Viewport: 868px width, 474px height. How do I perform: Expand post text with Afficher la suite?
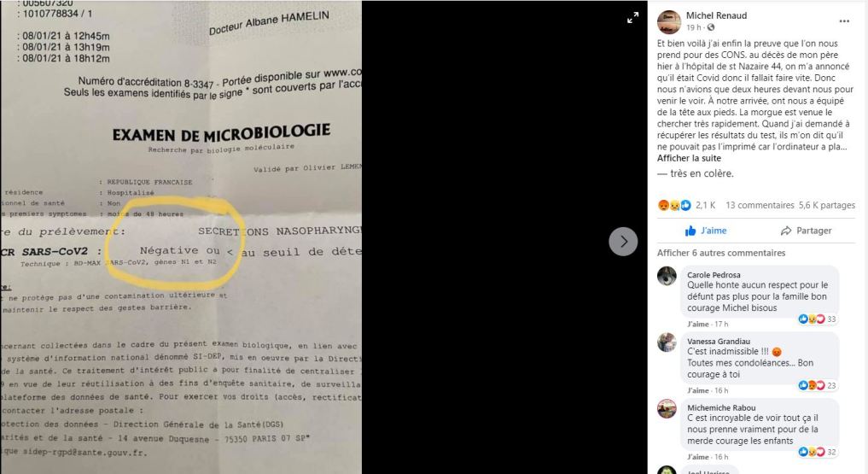click(x=689, y=158)
